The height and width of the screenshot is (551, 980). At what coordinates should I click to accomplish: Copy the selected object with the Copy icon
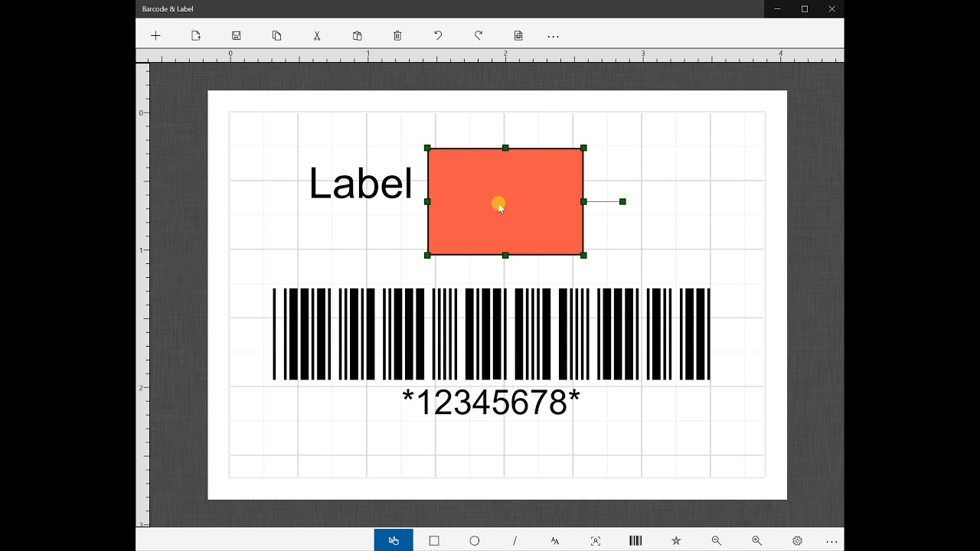(276, 36)
